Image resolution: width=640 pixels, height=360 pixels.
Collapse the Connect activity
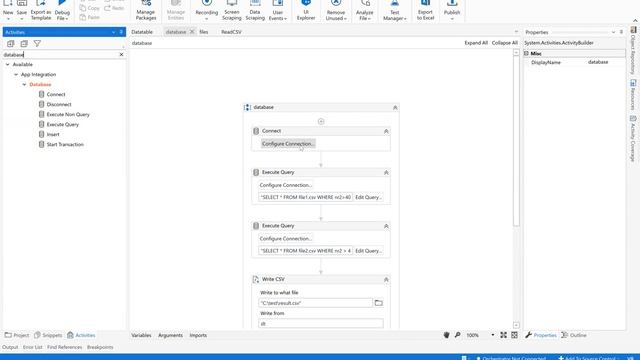[x=386, y=131]
